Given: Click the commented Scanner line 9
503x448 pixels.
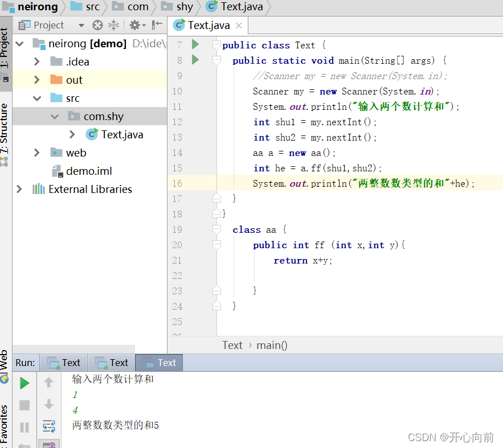Looking at the screenshot, I should click(x=350, y=76).
